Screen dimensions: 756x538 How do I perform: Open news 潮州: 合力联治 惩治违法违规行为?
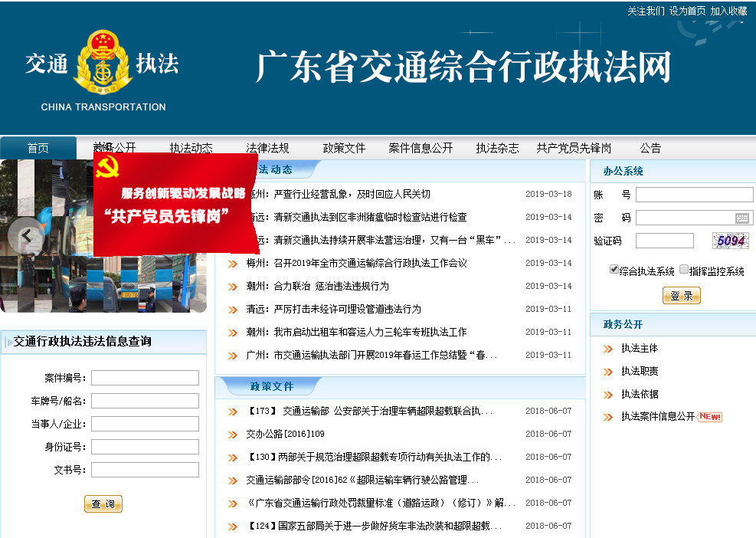[317, 286]
